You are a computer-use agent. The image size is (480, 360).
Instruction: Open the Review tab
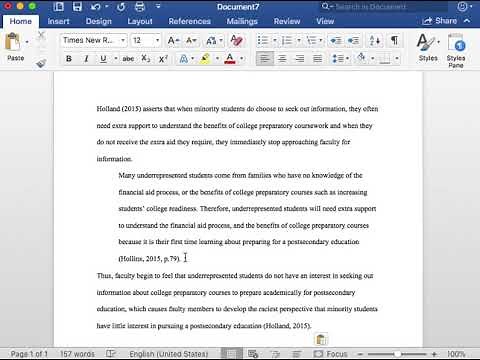click(287, 21)
